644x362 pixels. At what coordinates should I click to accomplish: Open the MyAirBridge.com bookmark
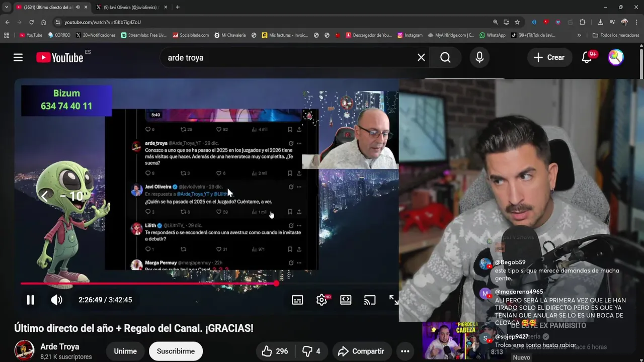point(451,35)
